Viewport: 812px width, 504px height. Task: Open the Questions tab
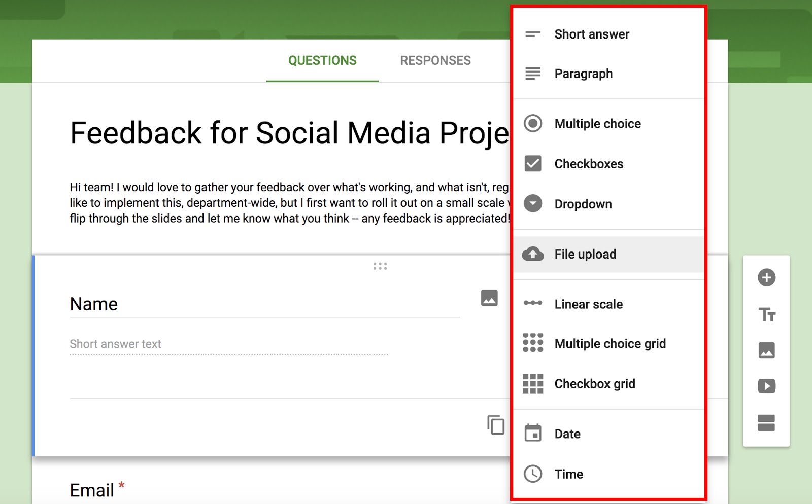(322, 61)
